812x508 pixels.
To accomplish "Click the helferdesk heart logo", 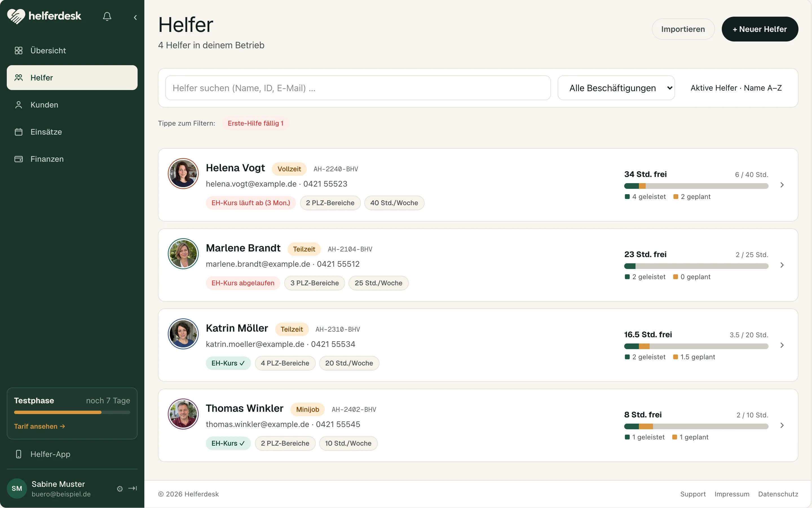I will (x=16, y=16).
